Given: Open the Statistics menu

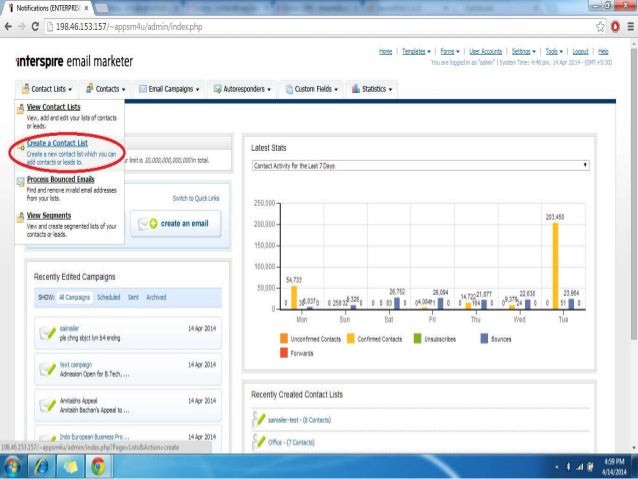Looking at the screenshot, I should (x=372, y=89).
